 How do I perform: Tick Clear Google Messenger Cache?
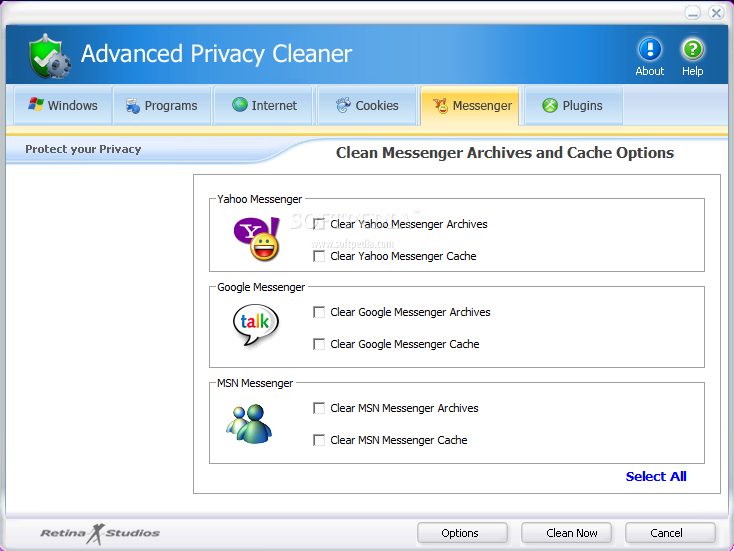[x=319, y=344]
